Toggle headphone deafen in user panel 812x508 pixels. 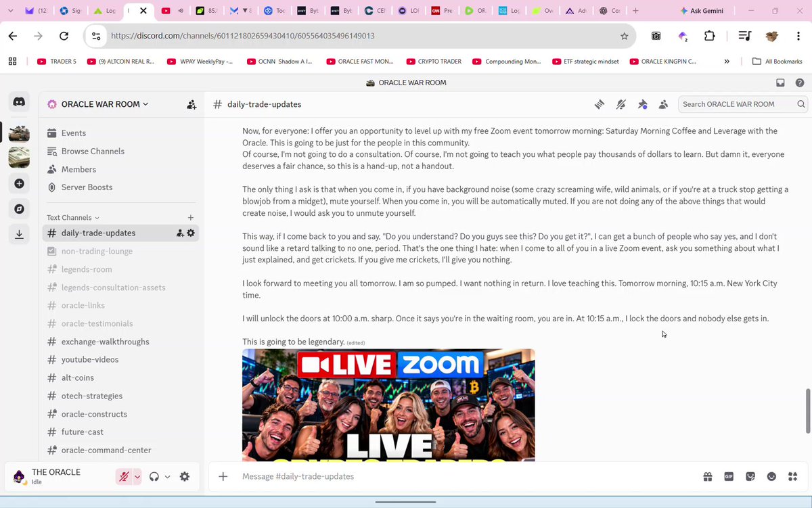(154, 476)
